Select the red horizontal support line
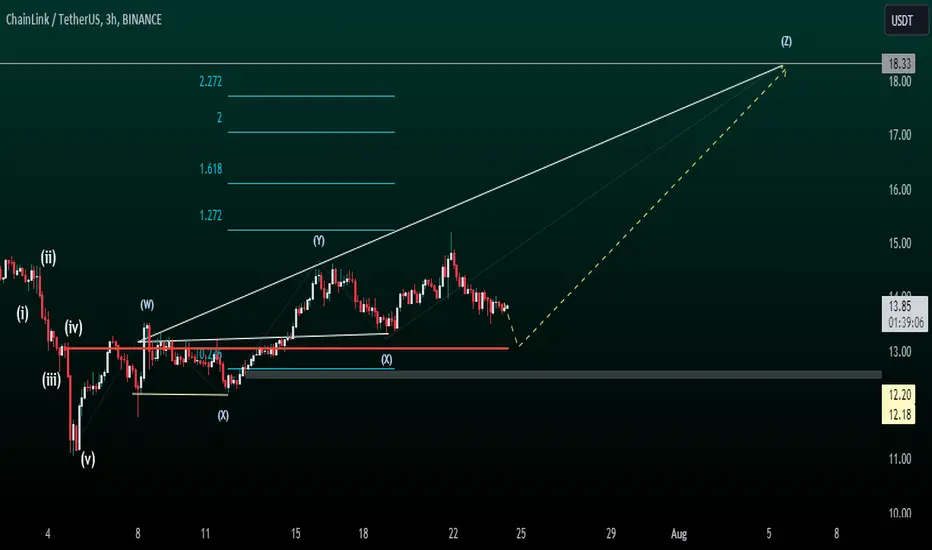Screen dimensions: 932x550 pyautogui.click(x=288, y=348)
